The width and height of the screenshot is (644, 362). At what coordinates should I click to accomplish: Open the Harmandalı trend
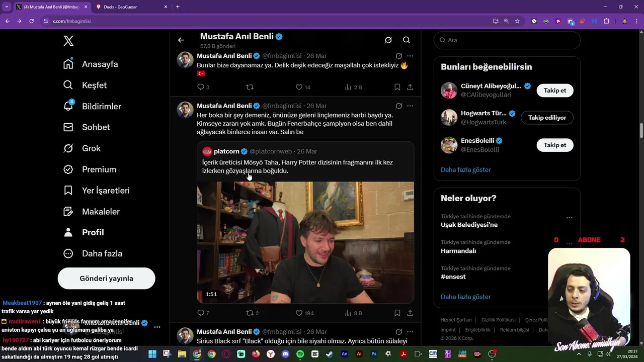[x=458, y=251]
